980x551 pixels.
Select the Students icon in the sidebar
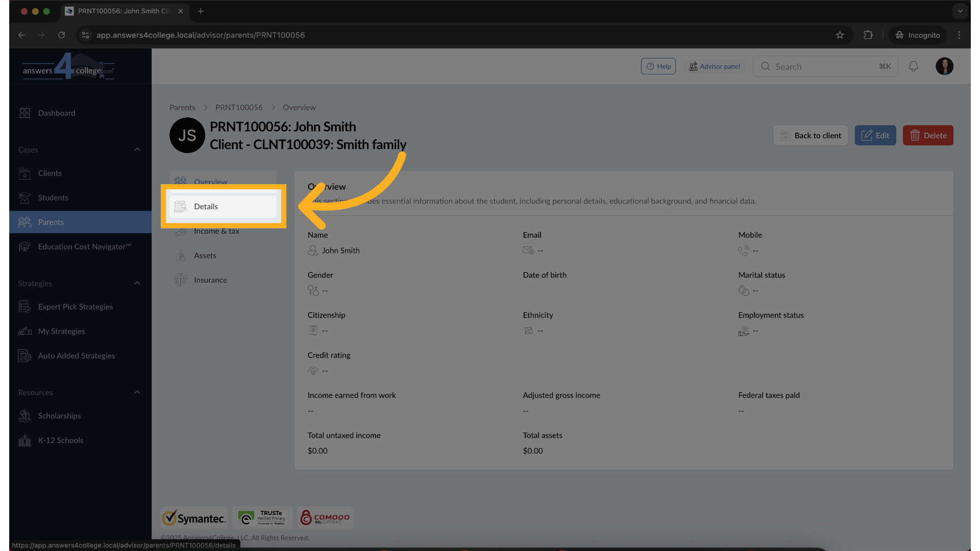click(x=53, y=197)
